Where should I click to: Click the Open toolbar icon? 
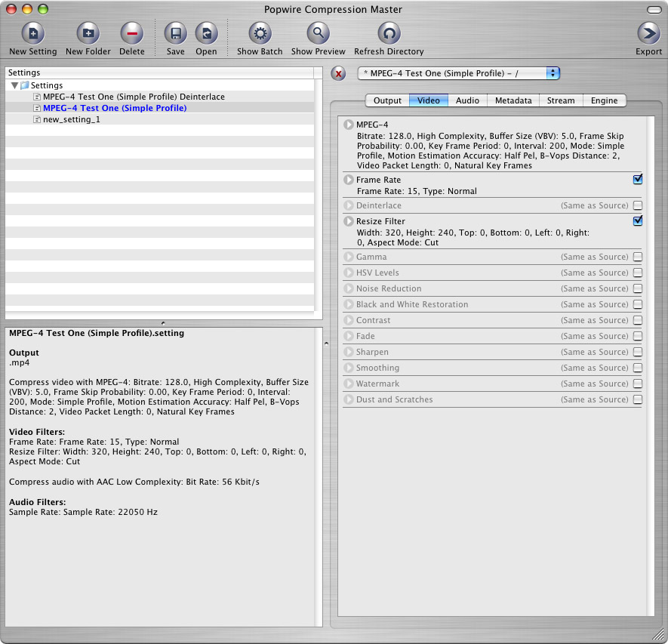click(206, 33)
